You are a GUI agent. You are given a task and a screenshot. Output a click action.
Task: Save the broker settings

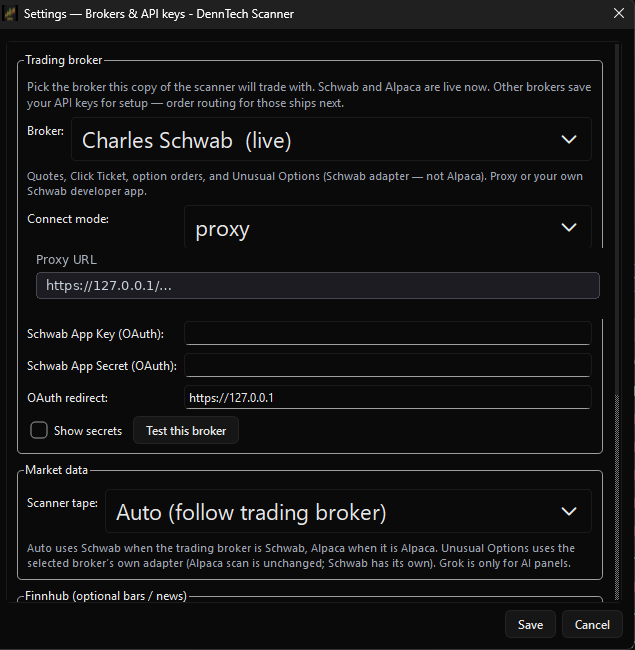530,624
